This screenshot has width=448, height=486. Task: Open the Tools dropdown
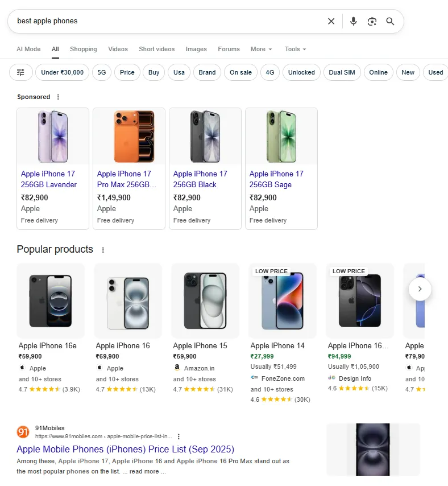coord(295,49)
